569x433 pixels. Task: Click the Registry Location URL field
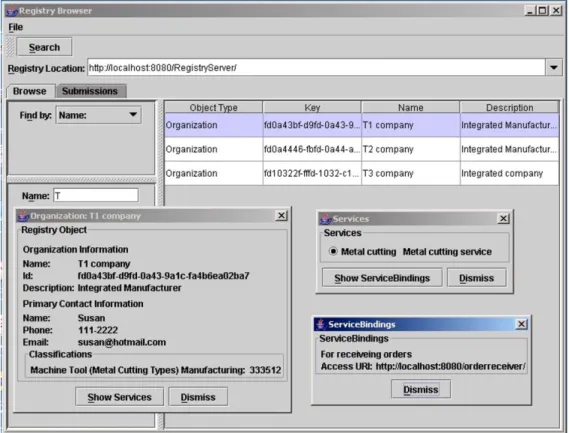(316, 68)
